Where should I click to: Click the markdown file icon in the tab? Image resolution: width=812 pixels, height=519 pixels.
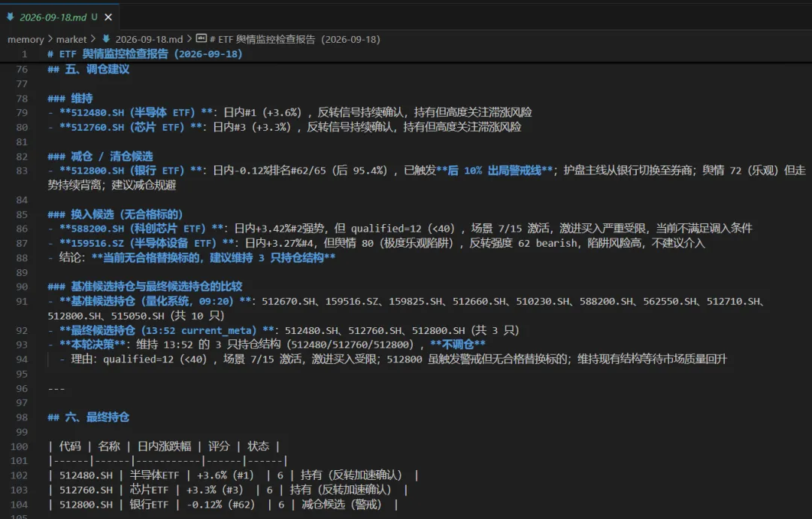coord(10,17)
